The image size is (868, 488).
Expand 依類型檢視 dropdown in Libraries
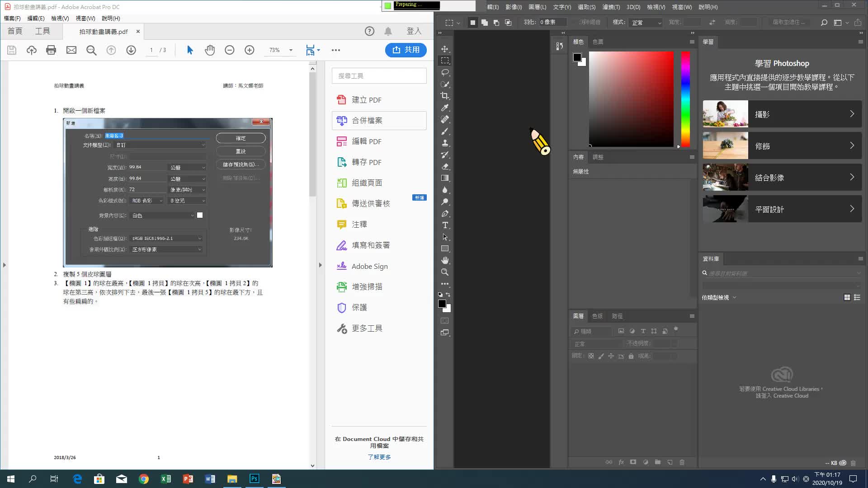(719, 297)
